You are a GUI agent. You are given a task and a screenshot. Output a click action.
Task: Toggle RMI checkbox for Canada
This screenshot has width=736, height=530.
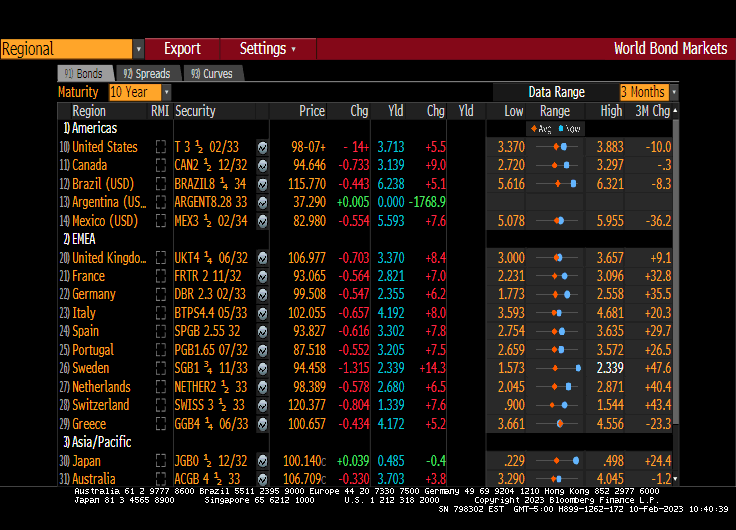pos(160,165)
